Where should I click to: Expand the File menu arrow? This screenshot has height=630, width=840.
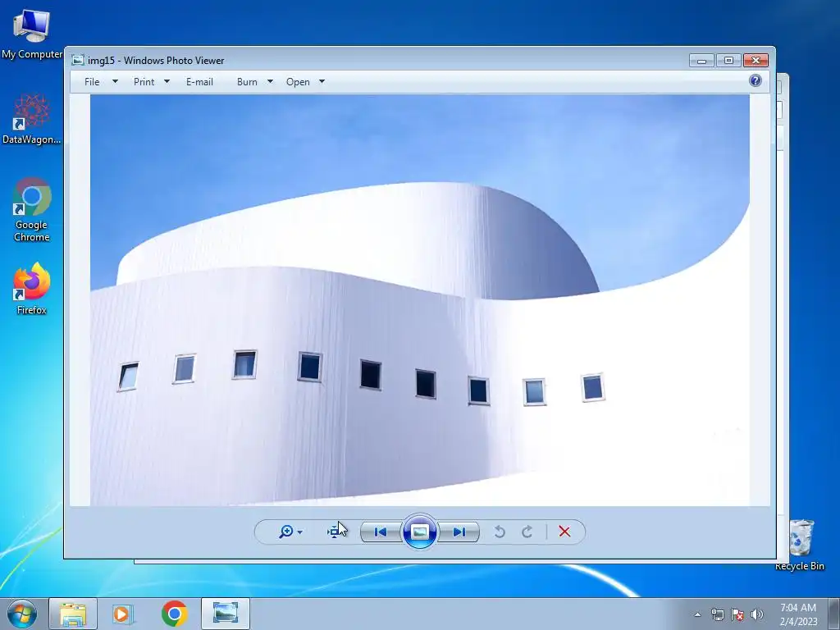point(115,82)
